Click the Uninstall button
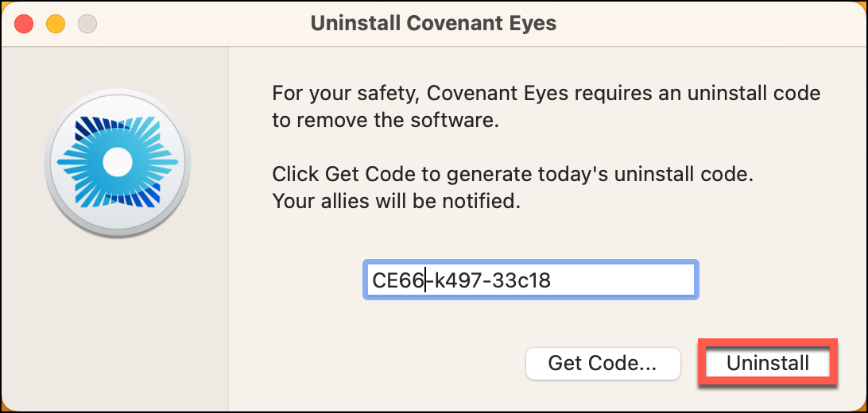 coord(768,363)
